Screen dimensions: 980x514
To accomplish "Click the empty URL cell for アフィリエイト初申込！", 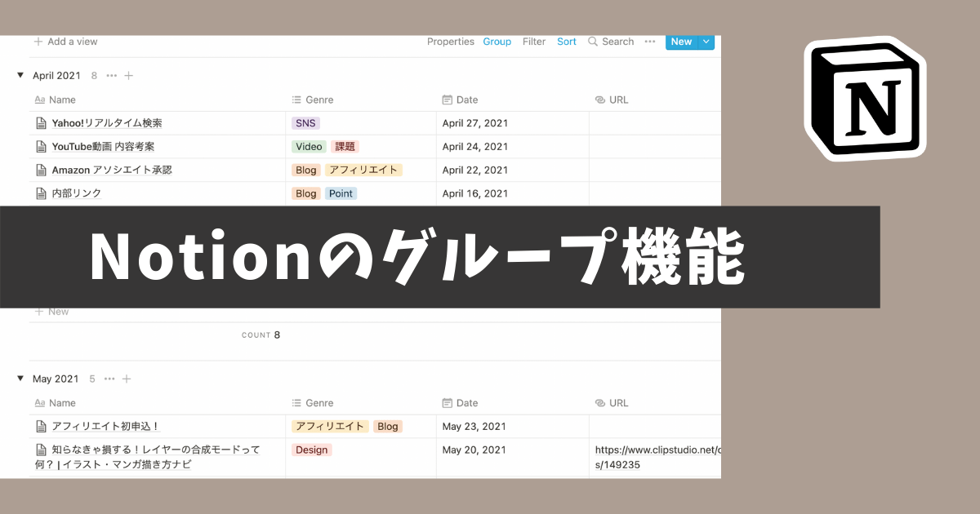I will [656, 426].
